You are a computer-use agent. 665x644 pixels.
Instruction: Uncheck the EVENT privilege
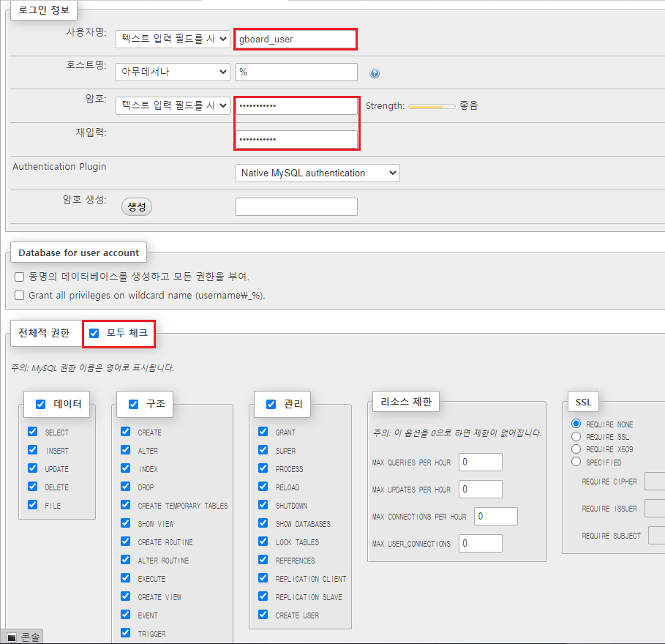[x=126, y=614]
